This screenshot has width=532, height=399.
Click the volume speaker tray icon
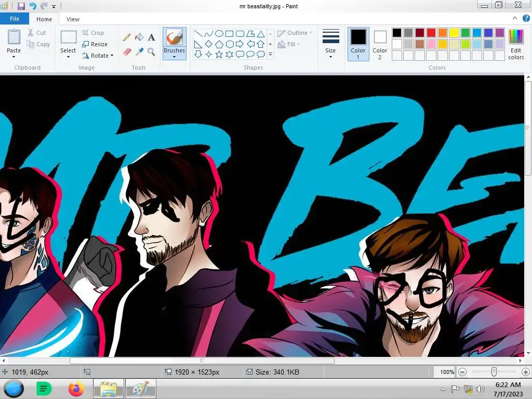481,389
